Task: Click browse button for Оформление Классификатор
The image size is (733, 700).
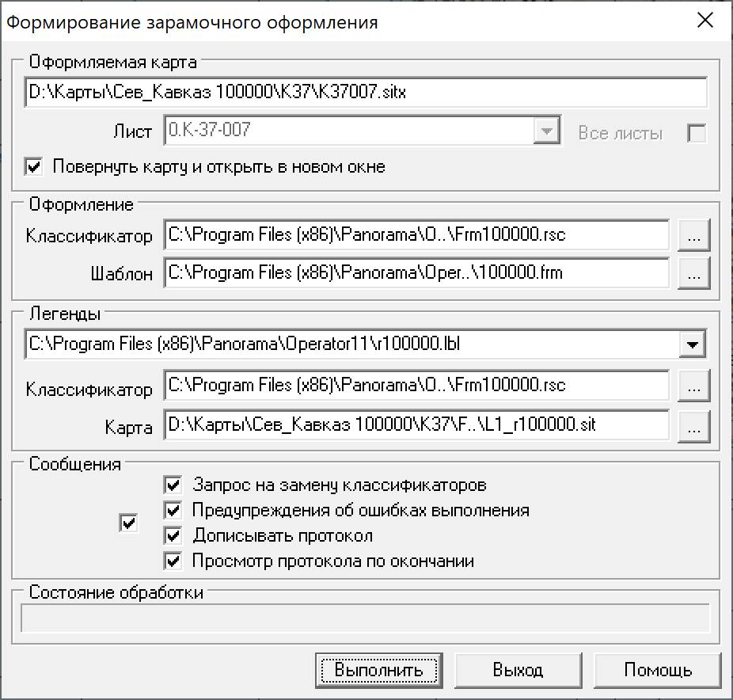Action: point(693,234)
